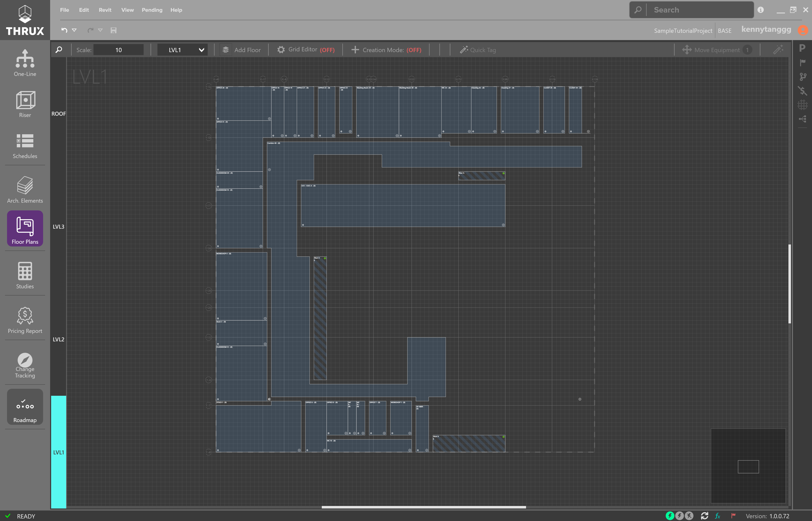812x521 pixels.
Task: Open the Riser view
Action: [25, 104]
